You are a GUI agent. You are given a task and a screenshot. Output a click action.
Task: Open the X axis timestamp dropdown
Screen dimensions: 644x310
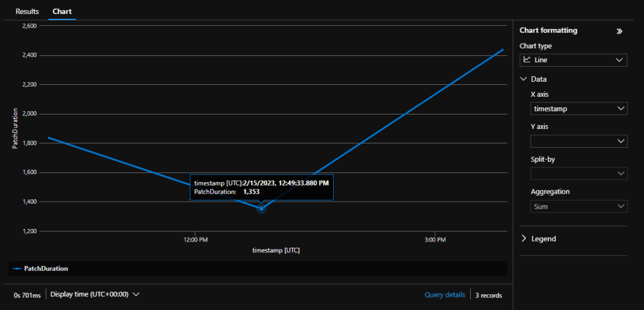point(579,109)
